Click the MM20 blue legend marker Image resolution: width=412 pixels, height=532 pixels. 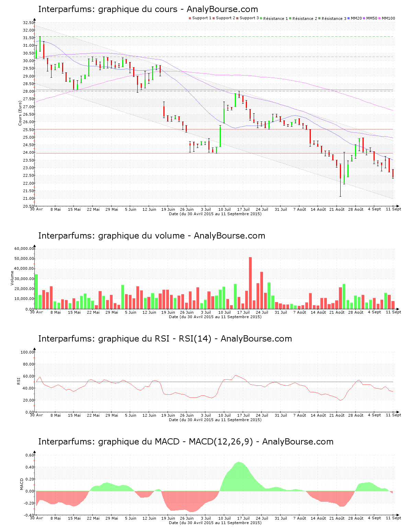coord(349,18)
